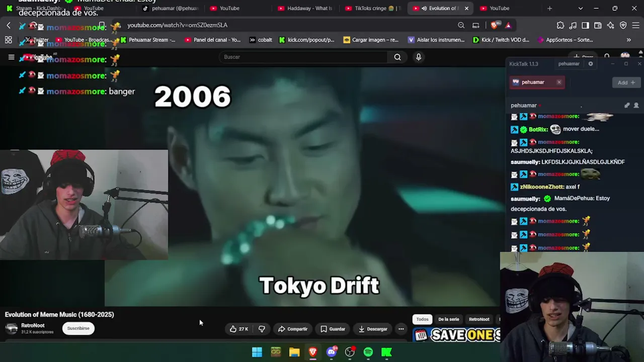The width and height of the screenshot is (644, 362).
Task: Select the De la serie filter chip
Action: pos(449,319)
